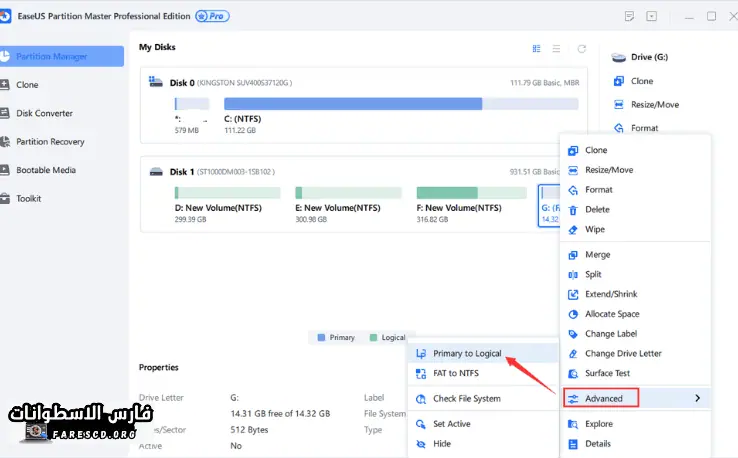738x458 pixels.
Task: Switch to list view of disks
Action: [x=556, y=48]
